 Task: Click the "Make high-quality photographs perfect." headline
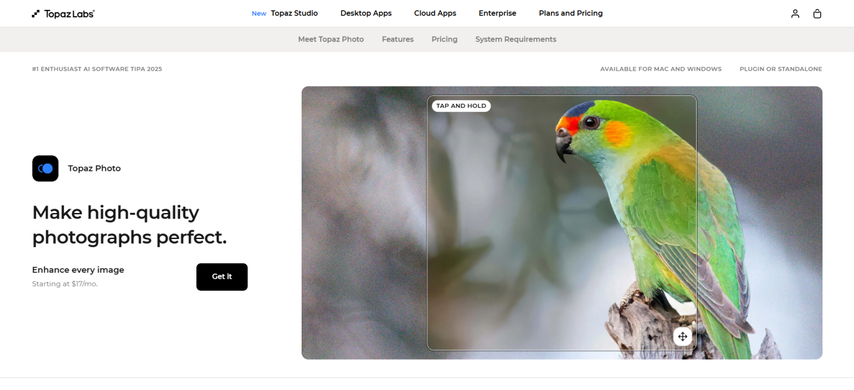coord(129,224)
